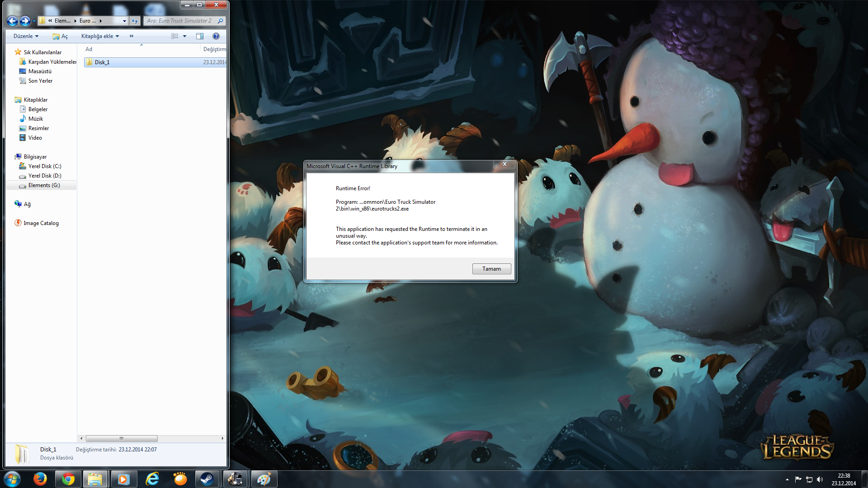Launch Firefox from the taskbar
Image resolution: width=868 pixels, height=488 pixels.
(40, 479)
